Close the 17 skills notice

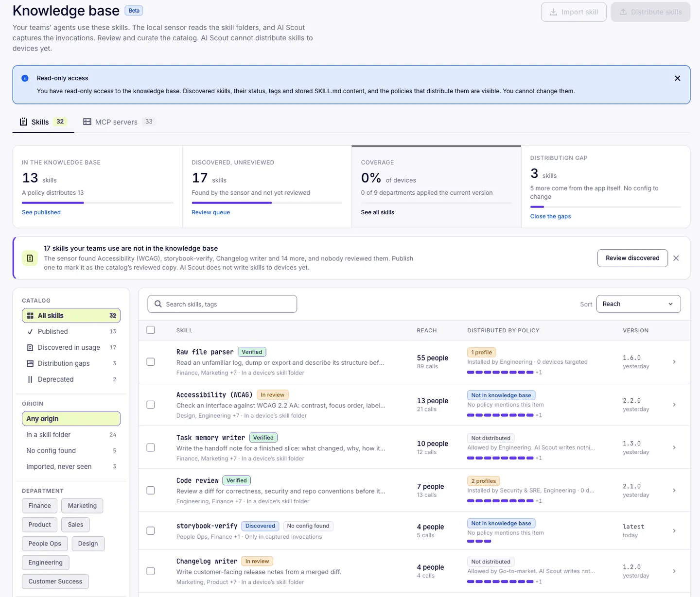pyautogui.click(x=676, y=258)
